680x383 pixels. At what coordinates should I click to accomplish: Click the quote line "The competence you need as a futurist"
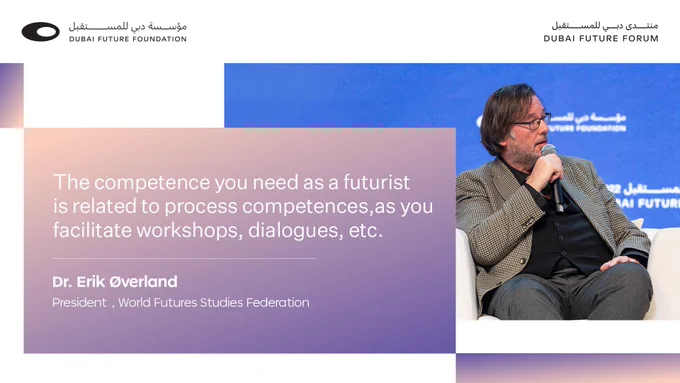pyautogui.click(x=231, y=182)
